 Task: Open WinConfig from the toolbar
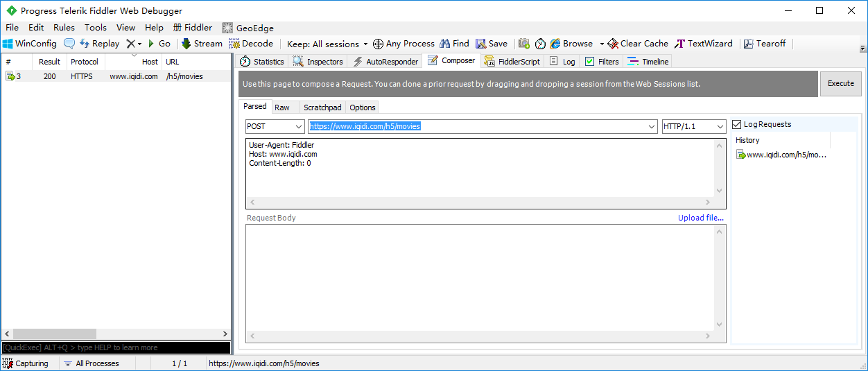pos(30,44)
